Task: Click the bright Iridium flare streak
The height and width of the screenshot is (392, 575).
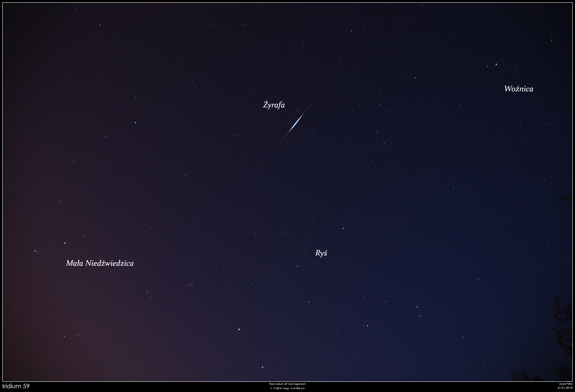Action: pyautogui.click(x=296, y=123)
